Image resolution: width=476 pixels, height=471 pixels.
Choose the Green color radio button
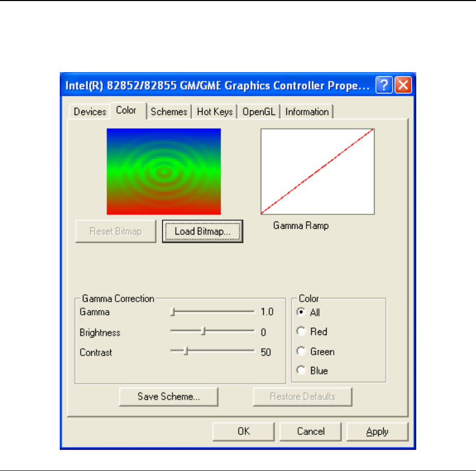301,351
